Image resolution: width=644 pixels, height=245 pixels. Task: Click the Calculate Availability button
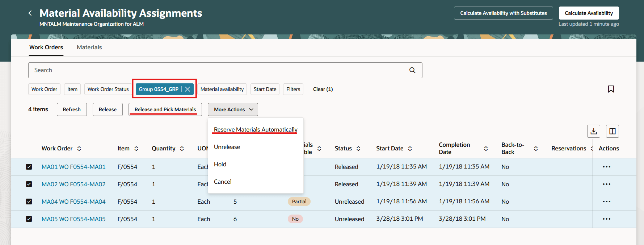[x=589, y=13]
